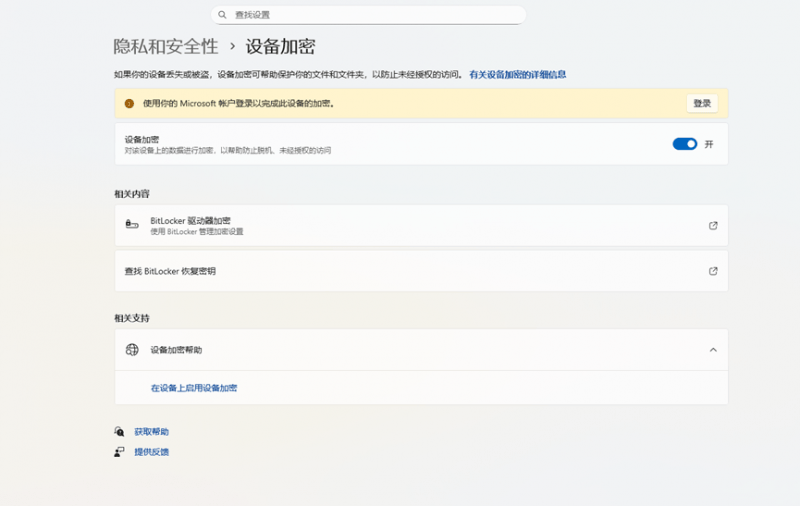The width and height of the screenshot is (800, 506).
Task: Click the globe icon beside 设备加密帮助
Action: 132,350
